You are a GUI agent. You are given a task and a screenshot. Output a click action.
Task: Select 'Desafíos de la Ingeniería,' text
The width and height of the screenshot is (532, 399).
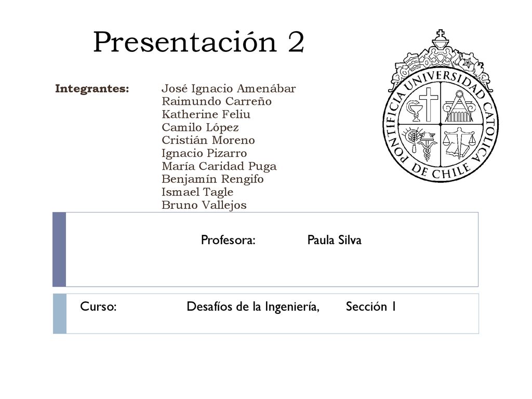pos(253,307)
